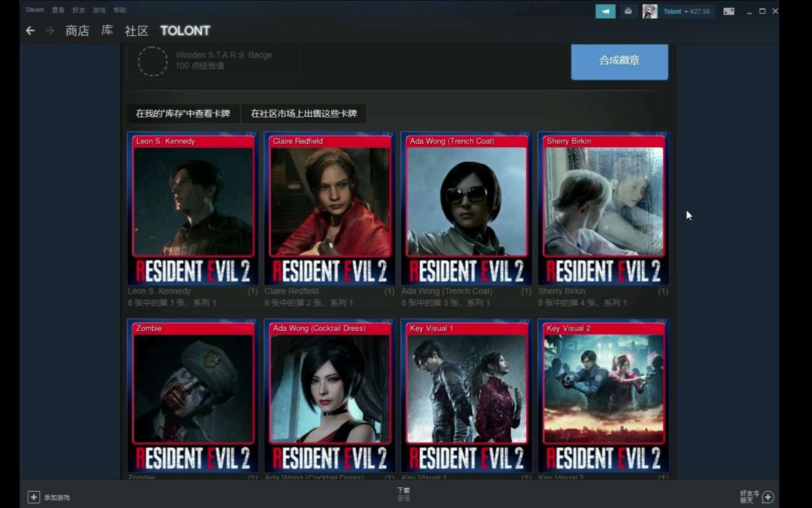Screen dimensions: 812x508
Task: Open the Sherry Birkin card
Action: pos(603,208)
